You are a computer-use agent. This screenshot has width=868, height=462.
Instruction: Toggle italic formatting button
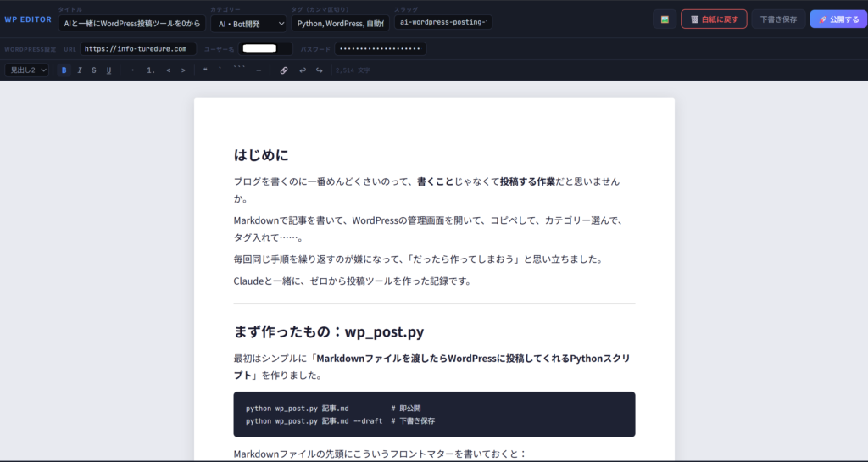[x=79, y=70]
